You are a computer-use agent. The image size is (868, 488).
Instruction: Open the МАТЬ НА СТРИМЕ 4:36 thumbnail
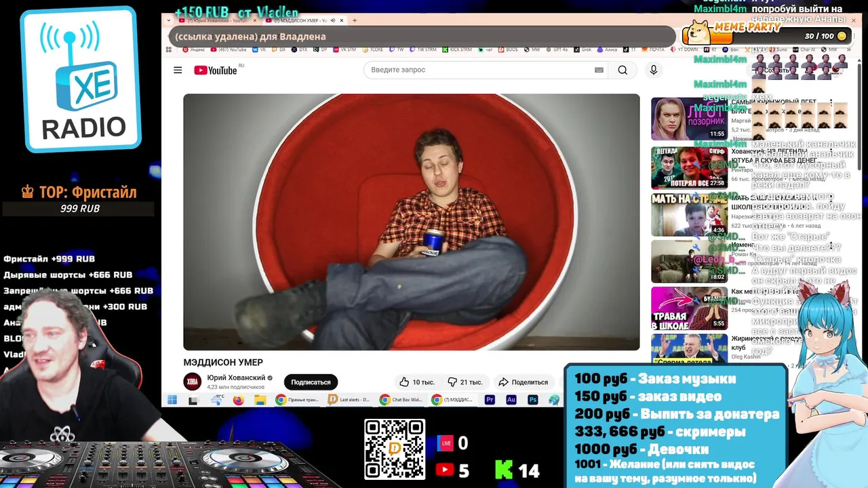689,215
